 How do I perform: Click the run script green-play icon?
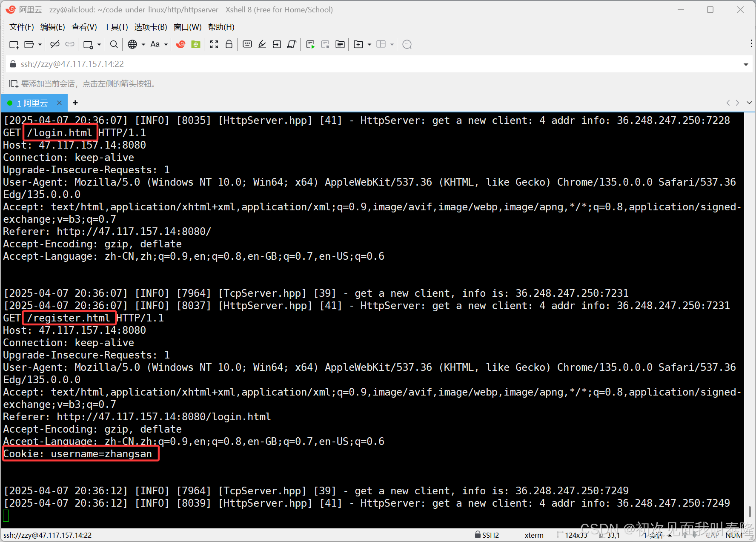click(x=311, y=44)
